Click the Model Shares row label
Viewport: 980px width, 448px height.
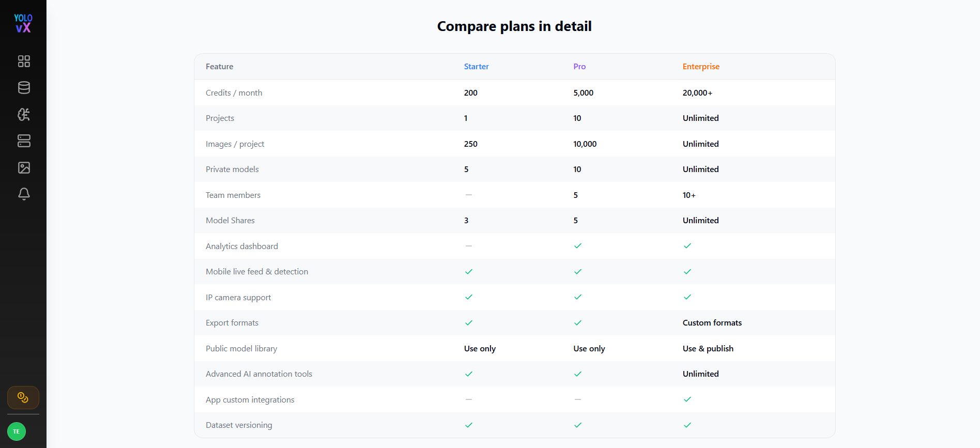(x=230, y=221)
